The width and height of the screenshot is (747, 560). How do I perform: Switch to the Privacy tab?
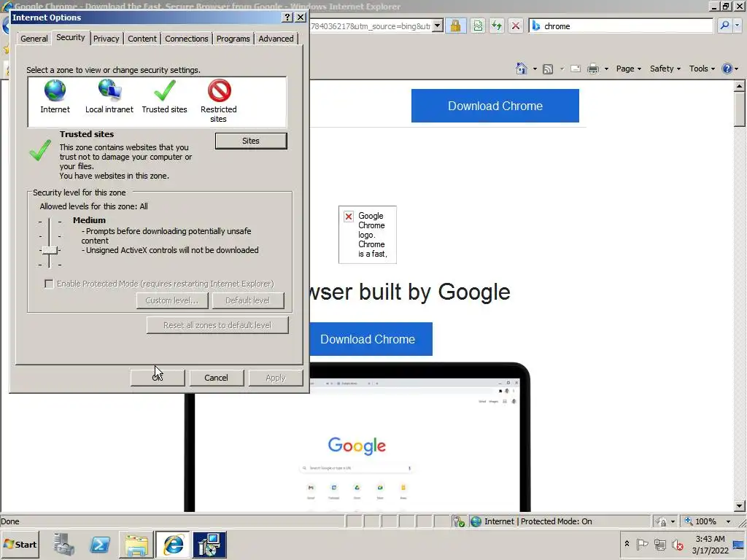click(x=107, y=39)
